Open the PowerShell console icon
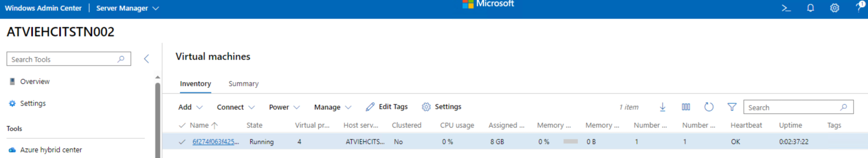The image size is (868, 158). click(x=786, y=8)
